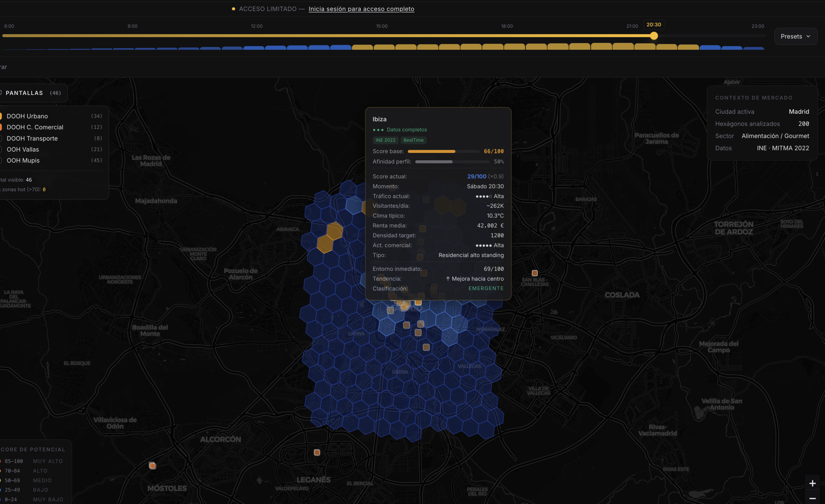This screenshot has width=825, height=504.
Task: Select the orange screen marker near Leganés
Action: pos(316,452)
